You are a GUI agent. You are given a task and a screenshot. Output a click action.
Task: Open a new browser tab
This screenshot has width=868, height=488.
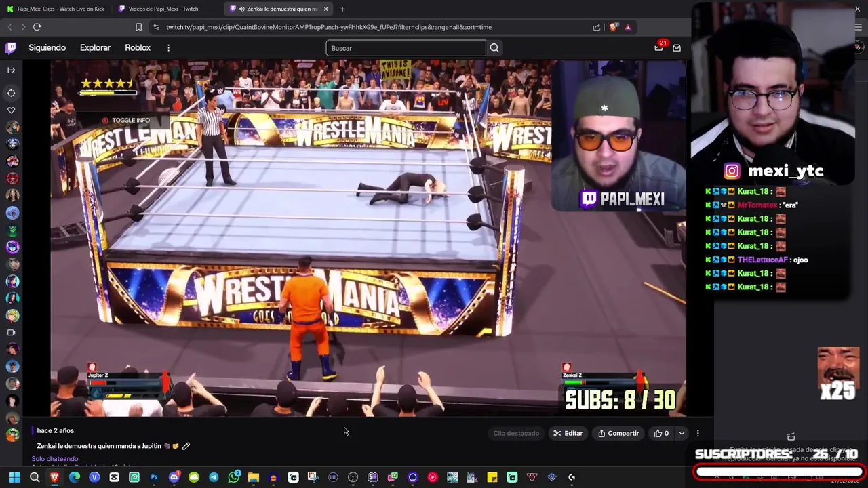click(342, 9)
